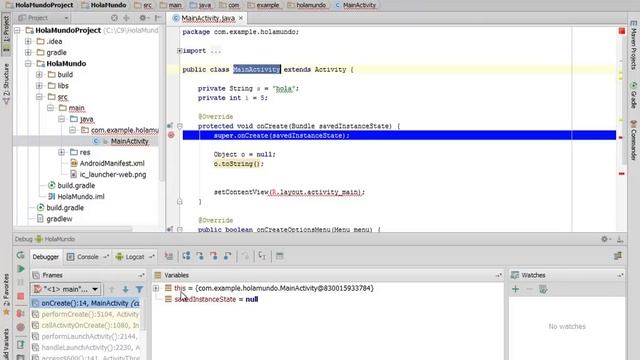Switch to the Logcat tab
Image resolution: width=640 pixels, height=360 pixels.
click(x=135, y=257)
